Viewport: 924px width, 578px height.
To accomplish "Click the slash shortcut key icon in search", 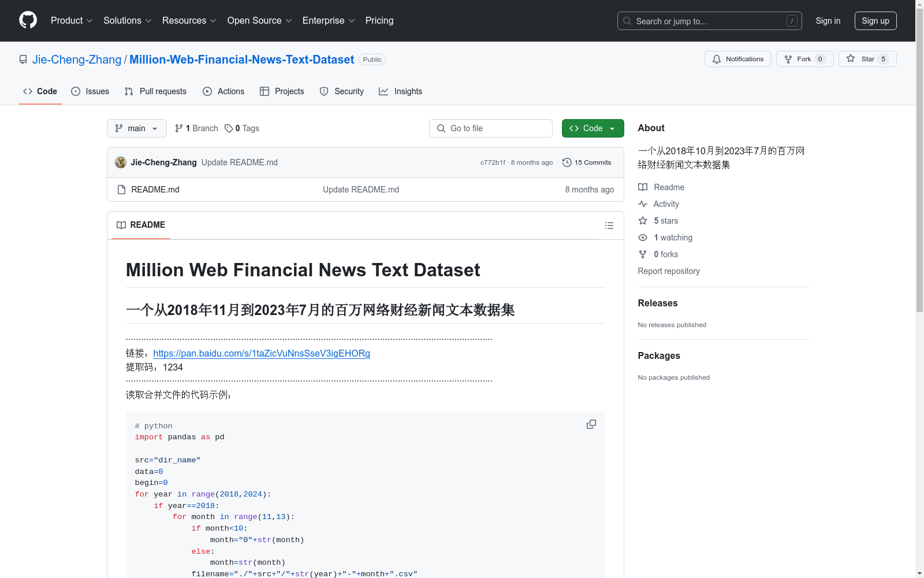I will point(792,21).
